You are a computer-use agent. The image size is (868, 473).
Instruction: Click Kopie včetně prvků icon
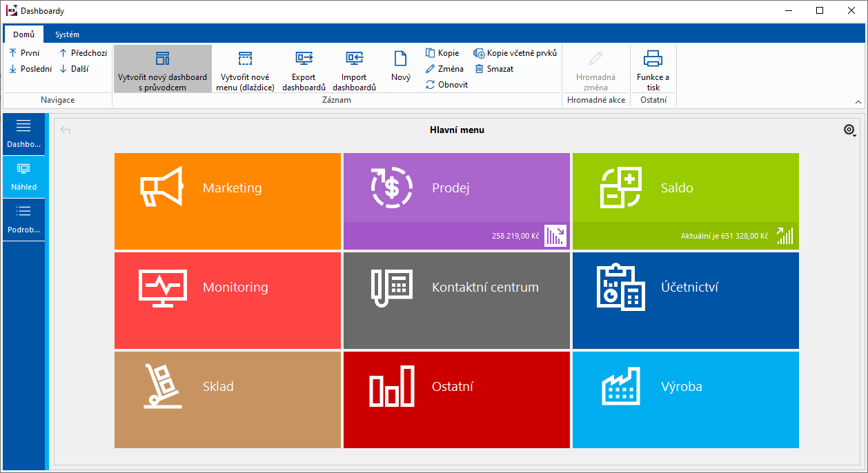tap(480, 53)
